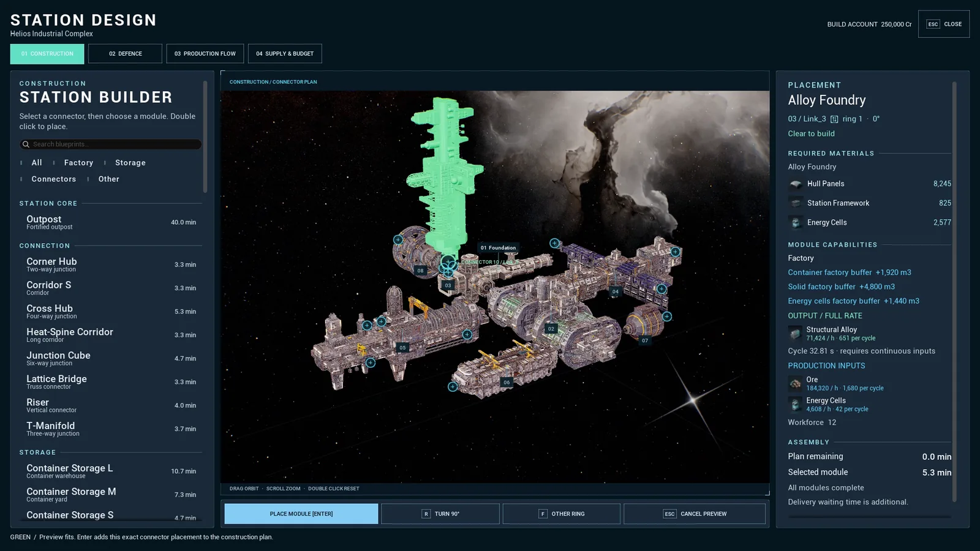
Task: Click the Structural Alloy output icon
Action: (795, 334)
